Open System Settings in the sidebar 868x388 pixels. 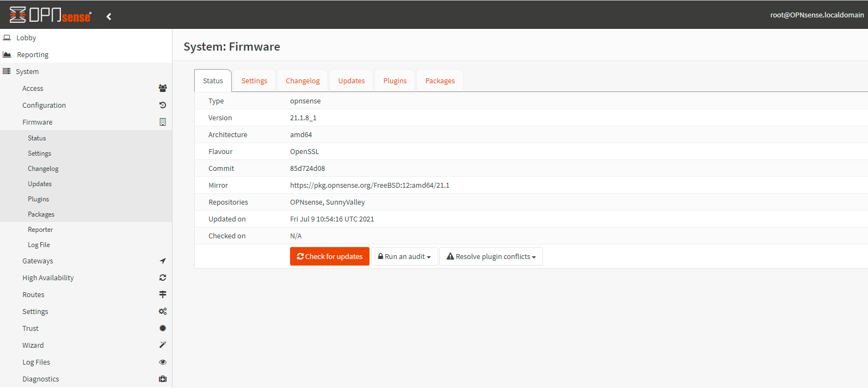pyautogui.click(x=86, y=311)
